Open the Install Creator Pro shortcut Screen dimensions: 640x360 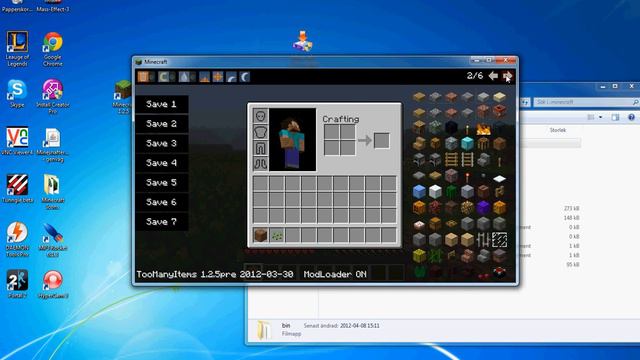click(53, 96)
